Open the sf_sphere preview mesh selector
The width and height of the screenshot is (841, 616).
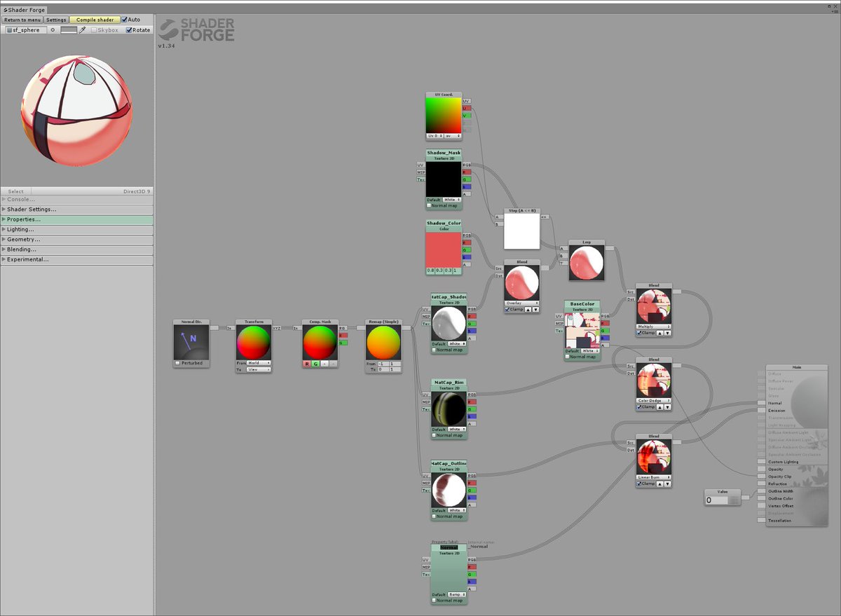pos(25,30)
